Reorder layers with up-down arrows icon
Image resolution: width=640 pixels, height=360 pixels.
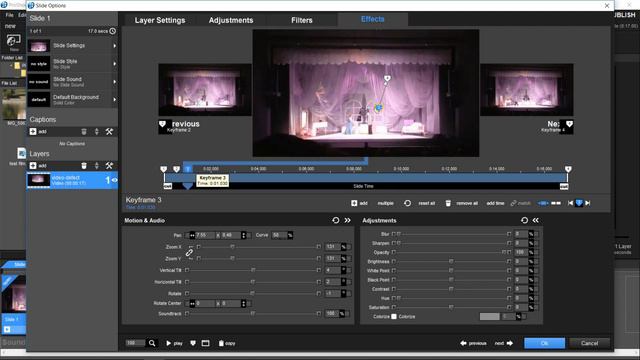click(x=97, y=166)
